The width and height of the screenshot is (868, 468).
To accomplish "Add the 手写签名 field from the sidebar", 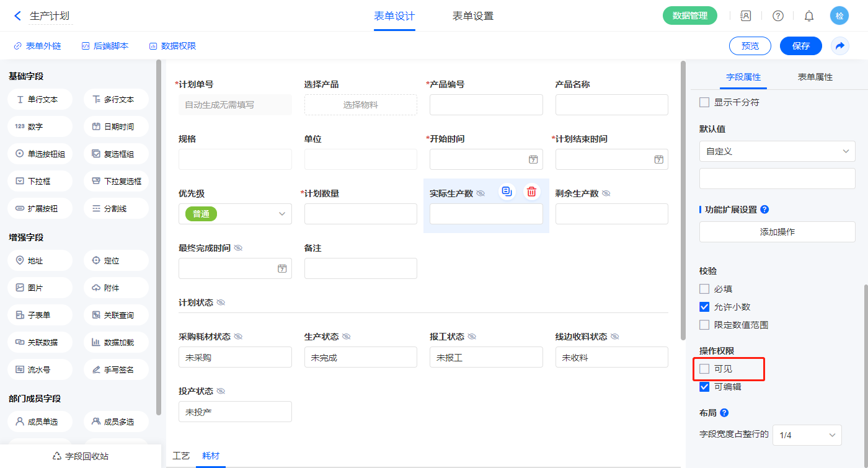I will [x=116, y=369].
